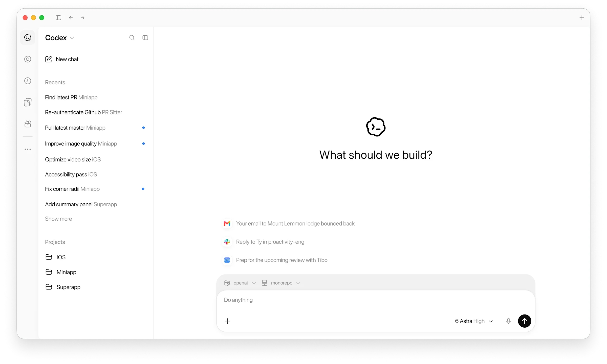
Task: Select the Codex icon in left rail
Action: point(28,38)
